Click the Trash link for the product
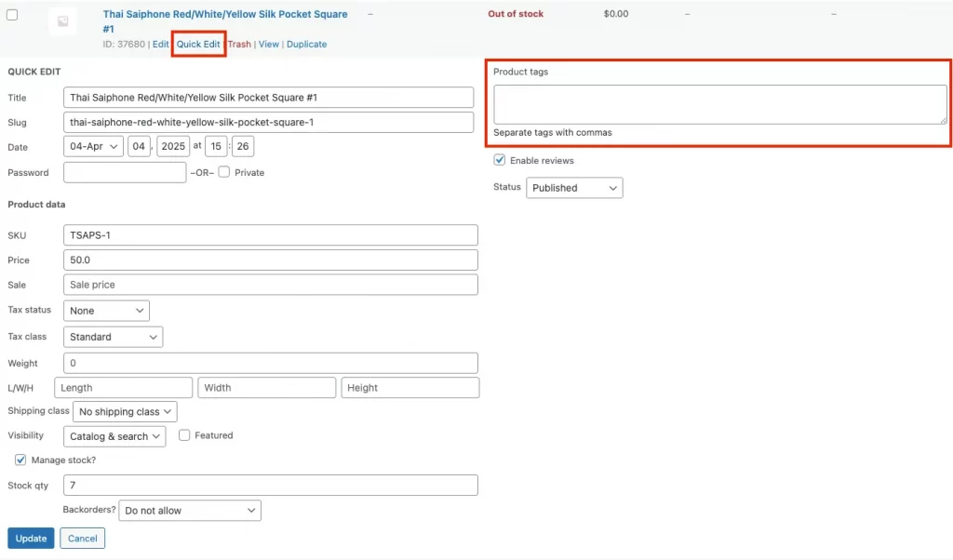The image size is (953, 560). click(x=239, y=45)
